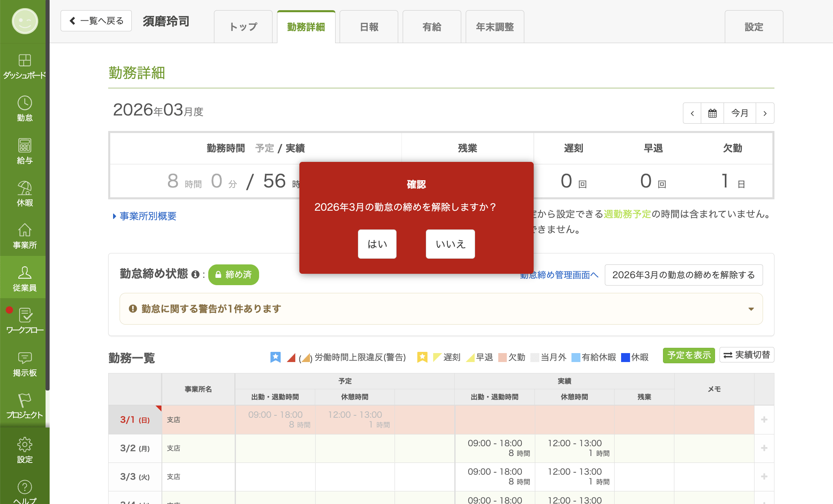Viewport: 833px width, 504px height.
Task: Toggle 実績切替 view switch
Action: point(747,355)
